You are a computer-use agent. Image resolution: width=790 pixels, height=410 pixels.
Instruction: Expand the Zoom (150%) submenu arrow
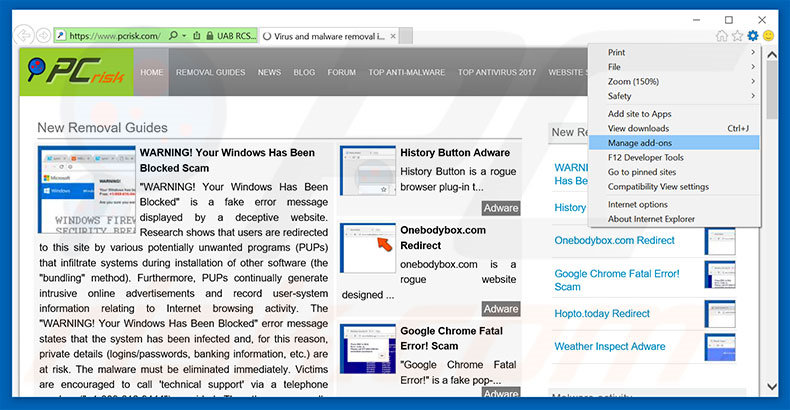tap(753, 82)
